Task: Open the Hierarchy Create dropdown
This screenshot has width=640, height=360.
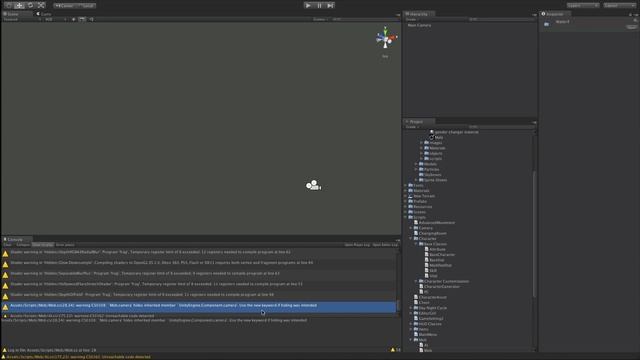Action: click(x=412, y=19)
